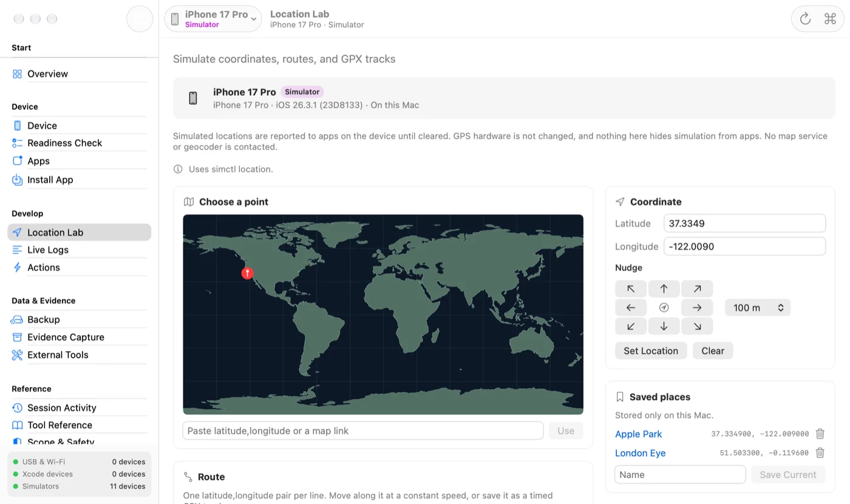
Task: Open Tool Reference in the sidebar
Action: point(79,426)
